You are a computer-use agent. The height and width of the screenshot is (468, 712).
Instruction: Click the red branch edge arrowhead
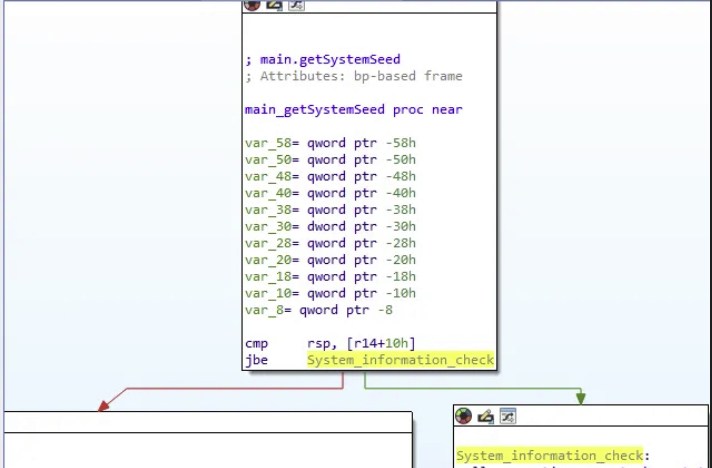(101, 405)
